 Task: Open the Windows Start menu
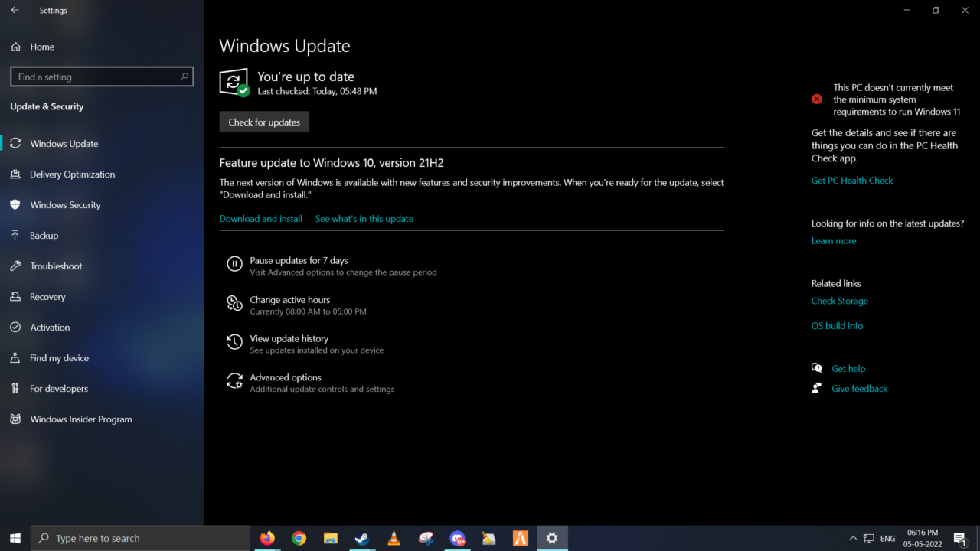tap(15, 538)
